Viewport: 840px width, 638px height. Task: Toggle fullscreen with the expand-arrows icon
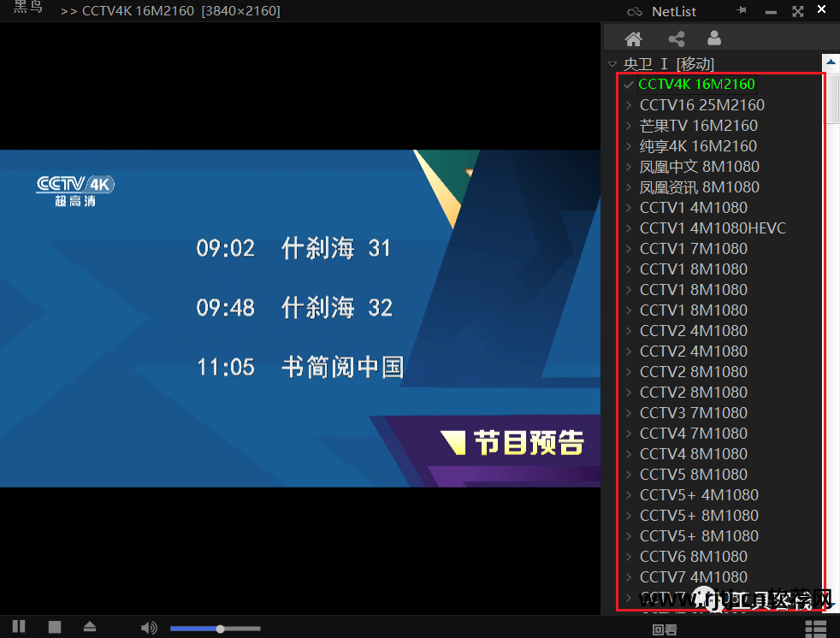pos(797,11)
